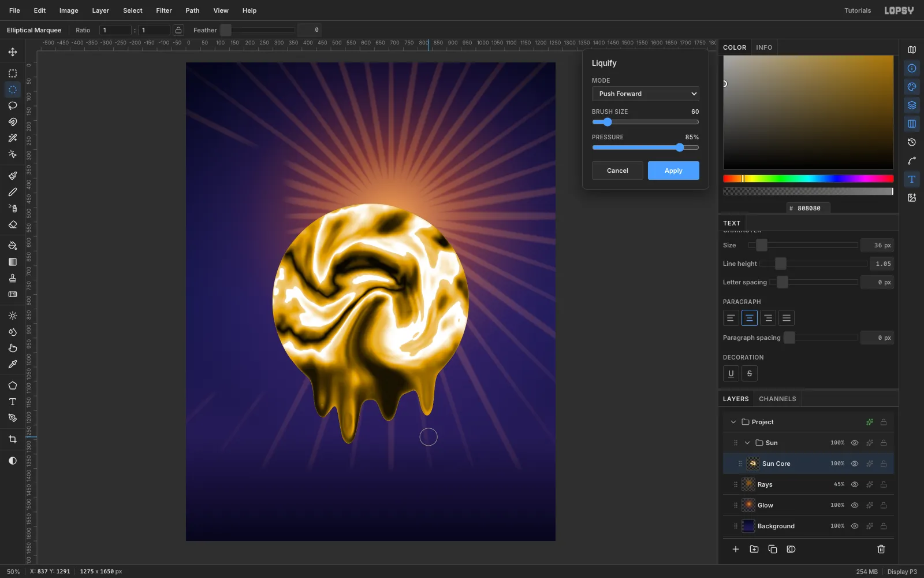Viewport: 924px width, 578px height.
Task: Adjust the Liquify Brush Size slider
Action: (646, 122)
